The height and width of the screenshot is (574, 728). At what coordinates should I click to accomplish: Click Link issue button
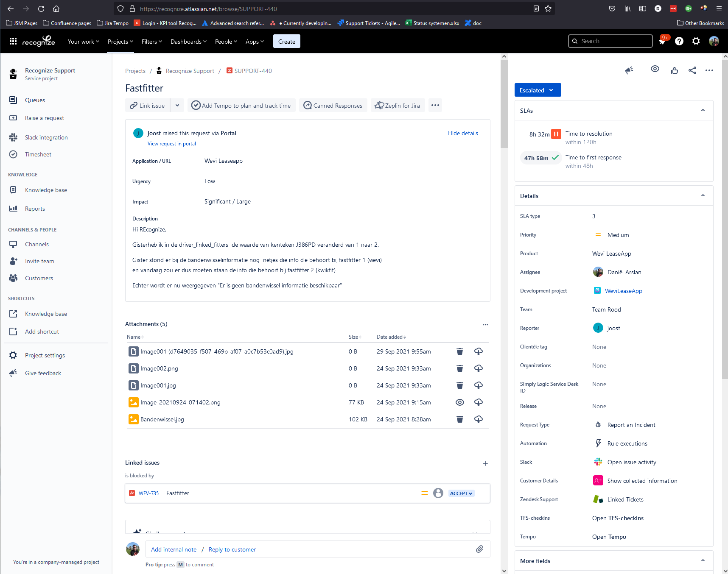click(x=148, y=105)
